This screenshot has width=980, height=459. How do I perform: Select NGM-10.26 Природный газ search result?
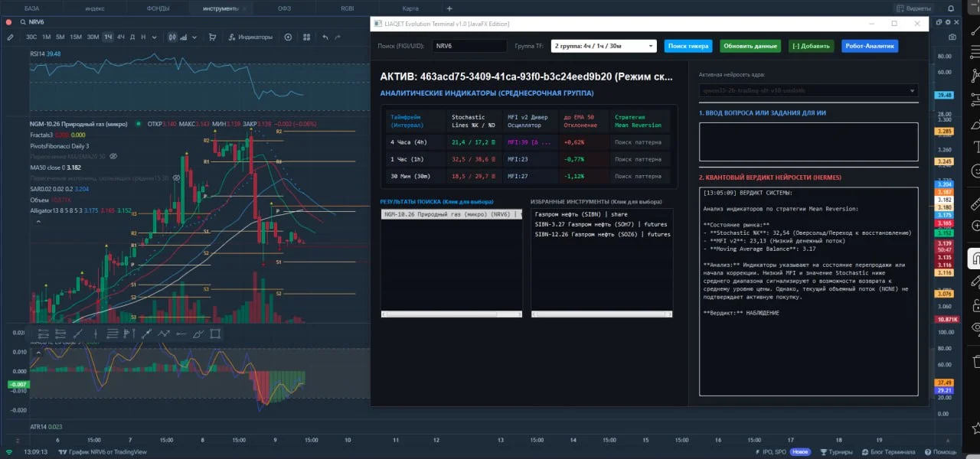coord(451,214)
